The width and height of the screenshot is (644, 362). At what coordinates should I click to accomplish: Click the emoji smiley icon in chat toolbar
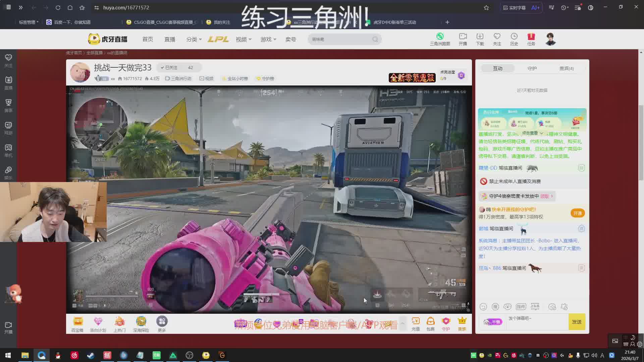pyautogui.click(x=483, y=307)
